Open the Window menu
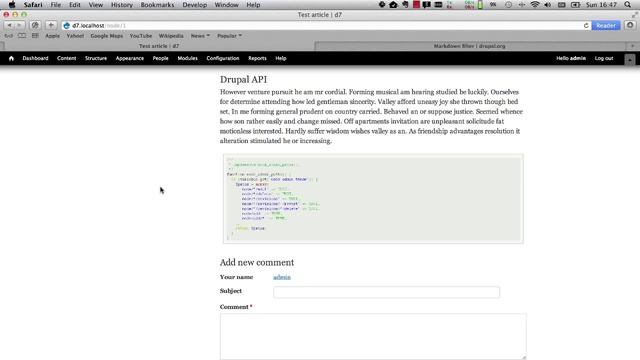Image resolution: width=640 pixels, height=360 pixels. [227, 5]
